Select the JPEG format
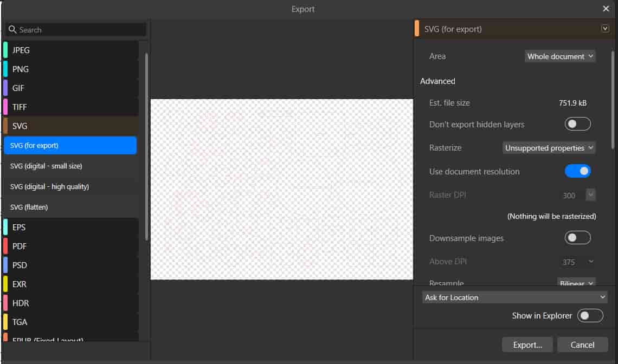 tap(71, 50)
